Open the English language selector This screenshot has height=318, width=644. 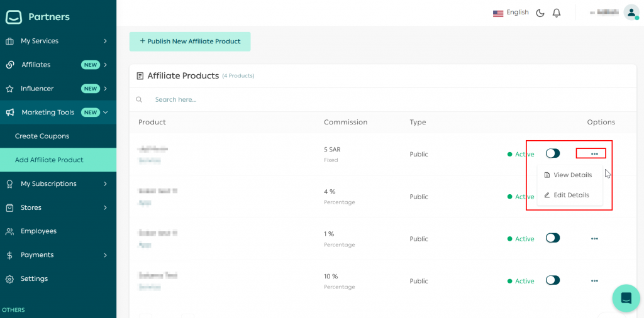(x=511, y=13)
